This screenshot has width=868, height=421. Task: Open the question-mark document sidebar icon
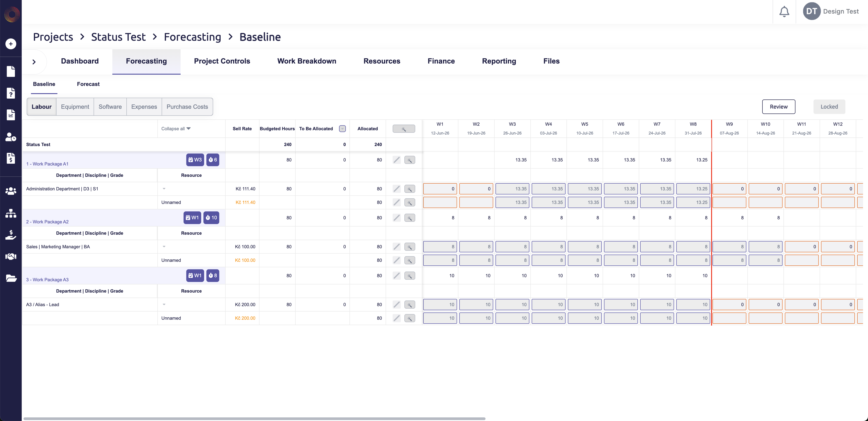[11, 93]
